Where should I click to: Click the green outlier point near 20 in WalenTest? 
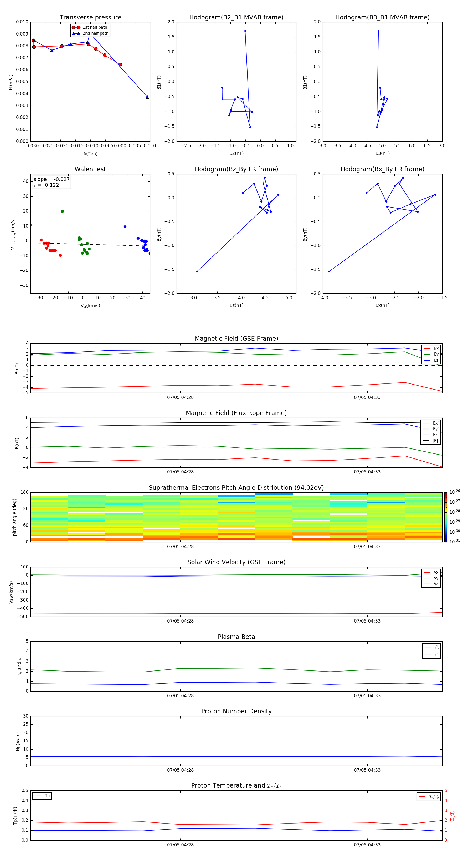click(62, 211)
